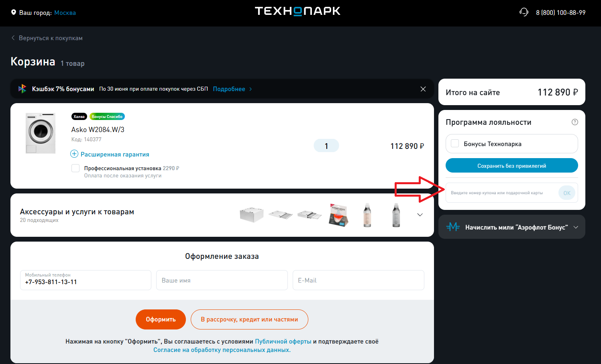This screenshot has height=364, width=601.
Task: Click the plus icon next to Расширенная гарантия
Action: (x=74, y=154)
